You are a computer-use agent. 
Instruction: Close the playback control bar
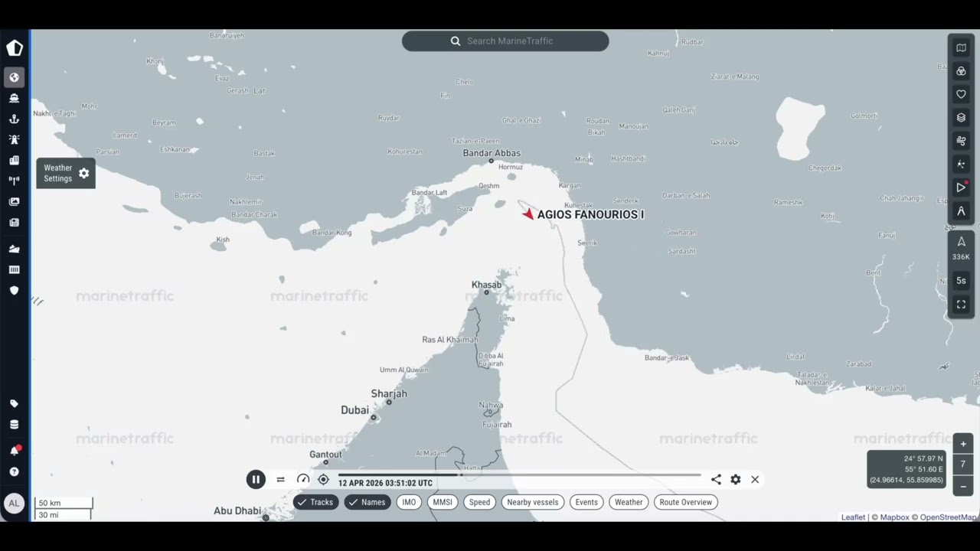click(x=755, y=480)
